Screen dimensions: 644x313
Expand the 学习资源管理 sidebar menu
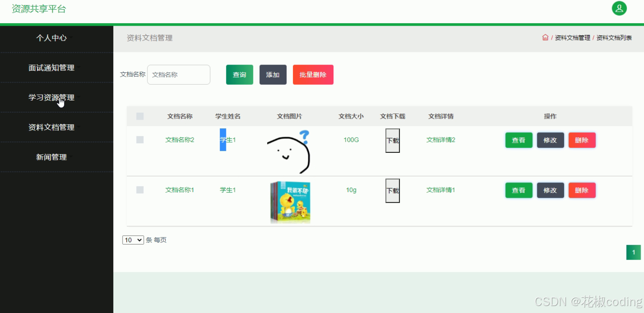tap(52, 97)
